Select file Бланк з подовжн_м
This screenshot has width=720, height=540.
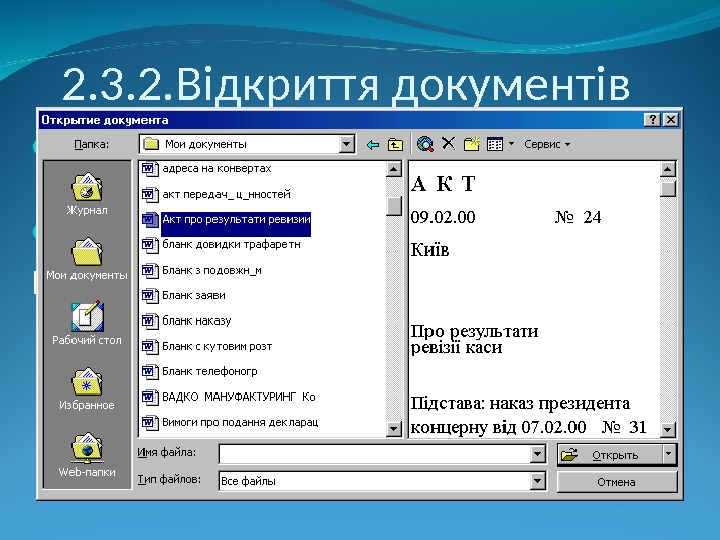tap(212, 270)
